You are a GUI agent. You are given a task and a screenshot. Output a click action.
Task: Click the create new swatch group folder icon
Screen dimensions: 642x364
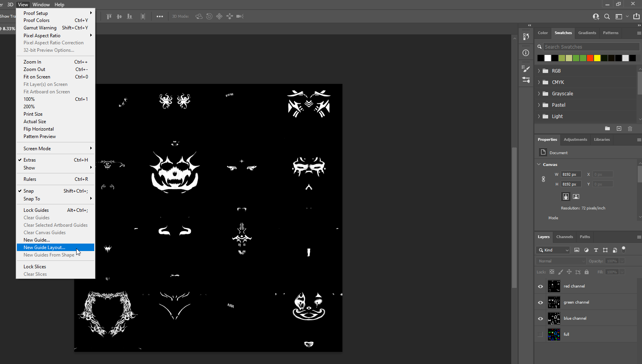tap(607, 129)
